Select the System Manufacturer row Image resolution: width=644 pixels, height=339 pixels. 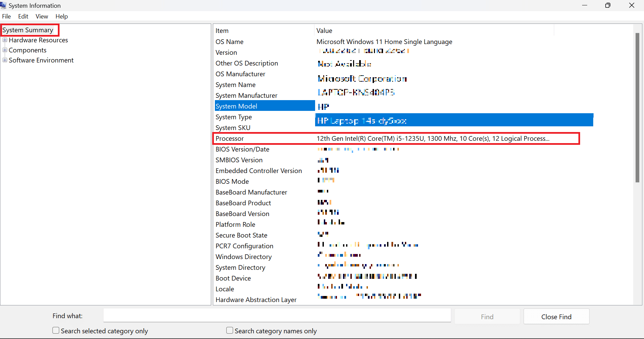pyautogui.click(x=404, y=95)
